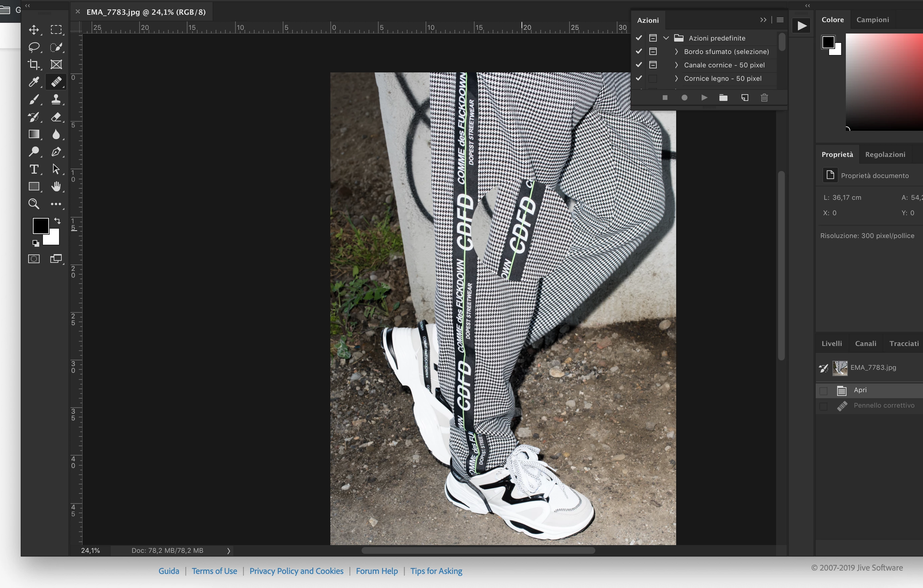Select the Lasso tool
The width and height of the screenshot is (923, 588).
pyautogui.click(x=34, y=47)
